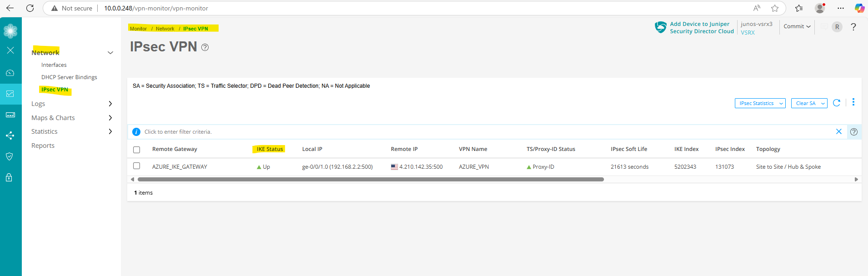Click the Security Director Cloud logo icon
868x276 pixels.
pyautogui.click(x=660, y=27)
